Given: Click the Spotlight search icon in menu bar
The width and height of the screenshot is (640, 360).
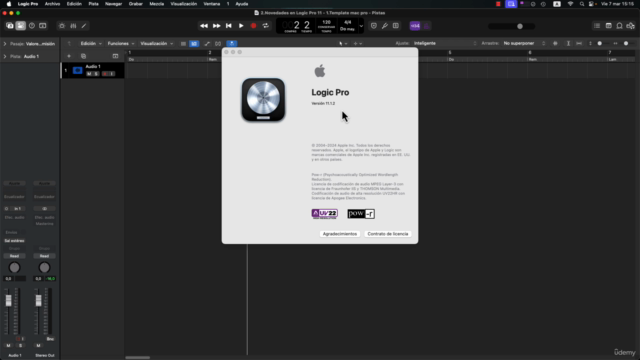Looking at the screenshot, I should coord(582,4).
